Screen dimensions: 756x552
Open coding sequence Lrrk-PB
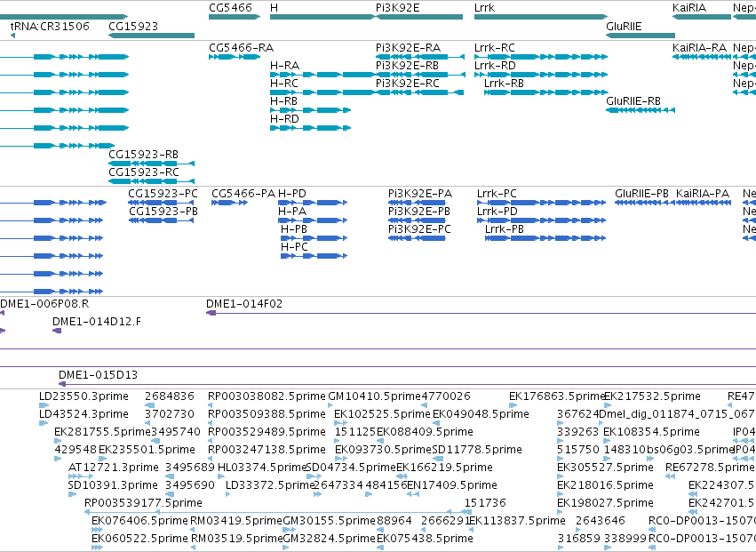point(545,238)
